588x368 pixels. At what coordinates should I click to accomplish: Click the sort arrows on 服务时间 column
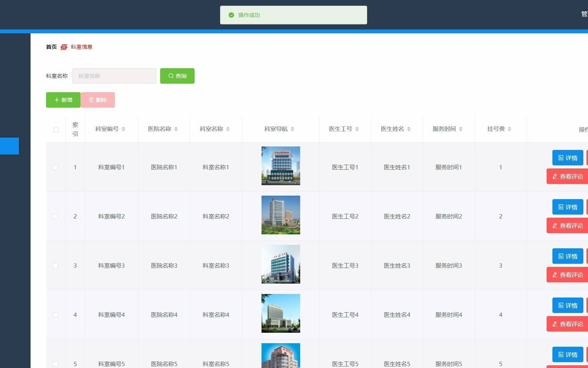tap(460, 129)
